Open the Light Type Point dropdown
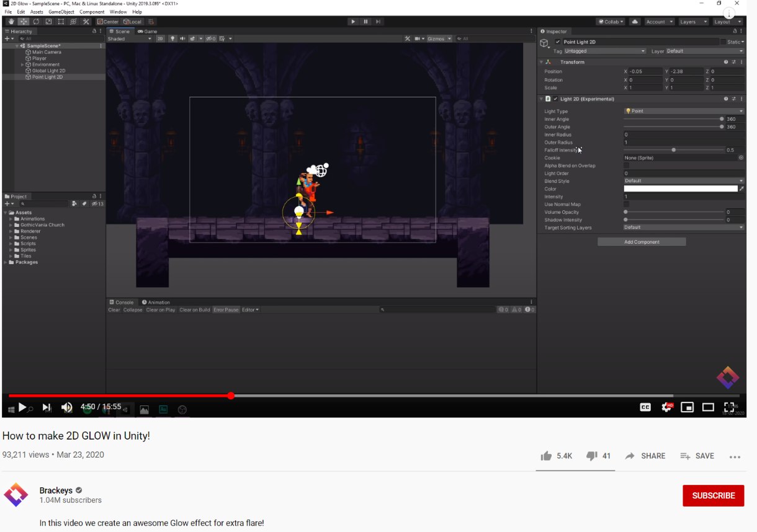The image size is (757, 532). (x=684, y=111)
